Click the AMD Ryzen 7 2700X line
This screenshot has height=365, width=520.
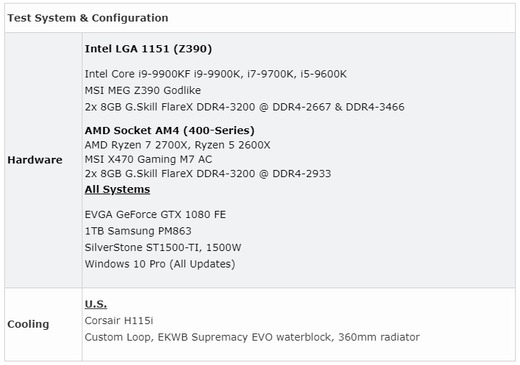(x=177, y=145)
